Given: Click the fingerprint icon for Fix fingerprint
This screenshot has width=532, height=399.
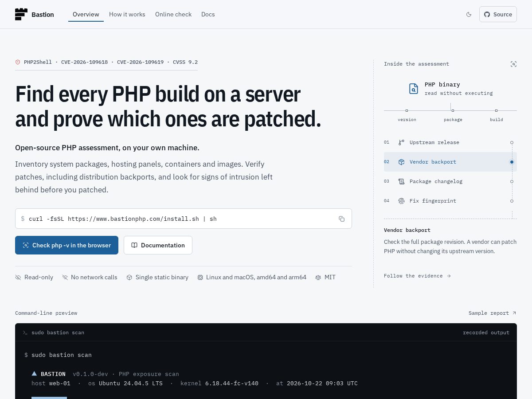Looking at the screenshot, I should click(401, 201).
